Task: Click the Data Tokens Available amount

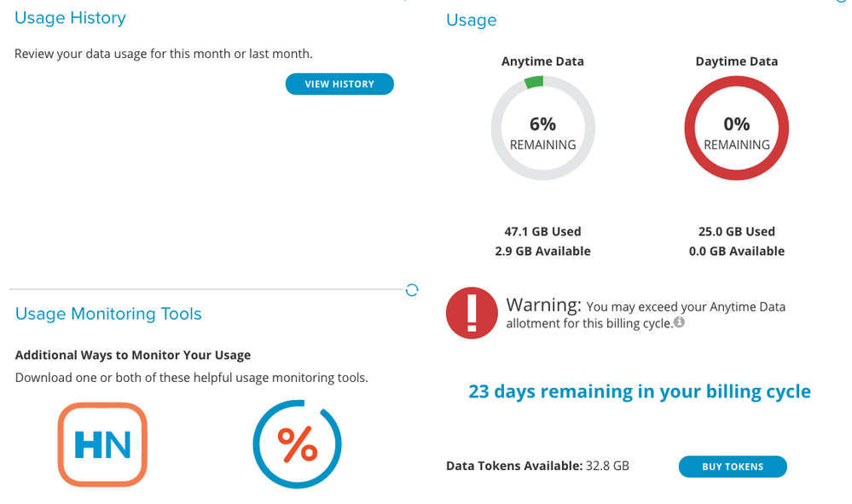Action: pyautogui.click(x=607, y=466)
